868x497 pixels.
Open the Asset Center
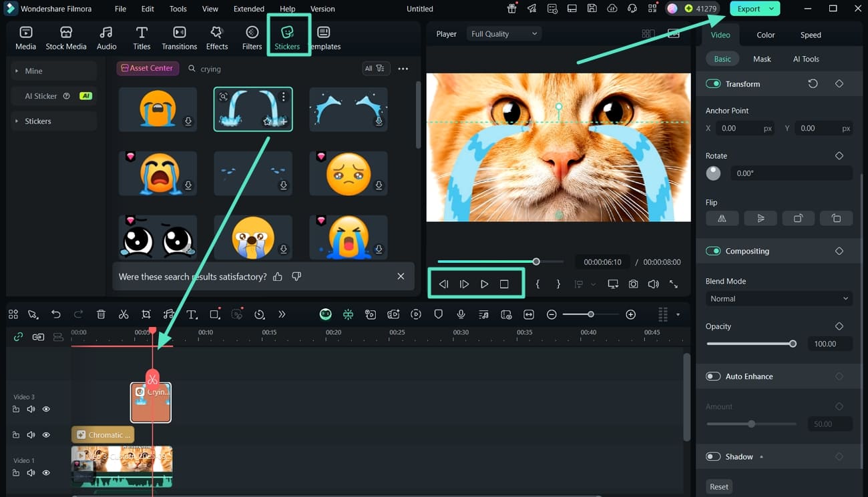tap(148, 68)
